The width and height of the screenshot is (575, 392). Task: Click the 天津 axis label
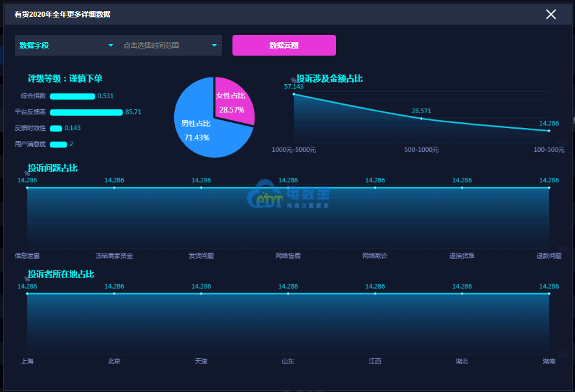pos(201,362)
